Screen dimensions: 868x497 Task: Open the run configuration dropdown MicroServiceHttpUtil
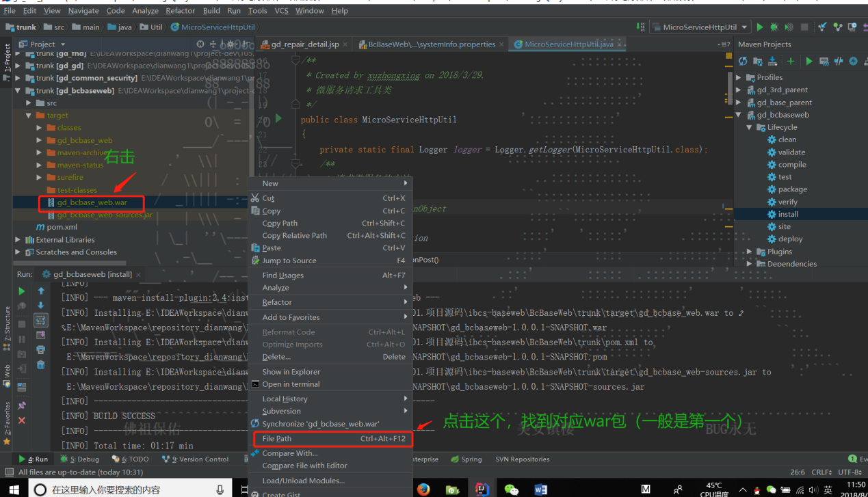(x=699, y=27)
